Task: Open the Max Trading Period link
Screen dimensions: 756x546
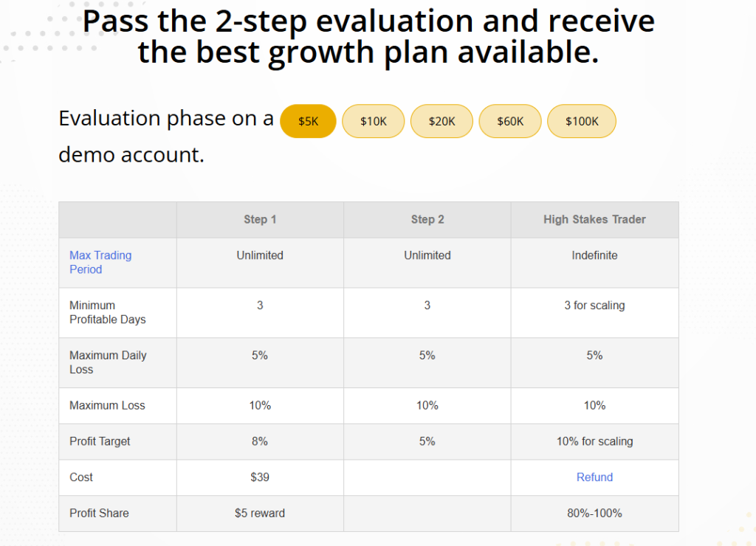Action: [x=100, y=262]
